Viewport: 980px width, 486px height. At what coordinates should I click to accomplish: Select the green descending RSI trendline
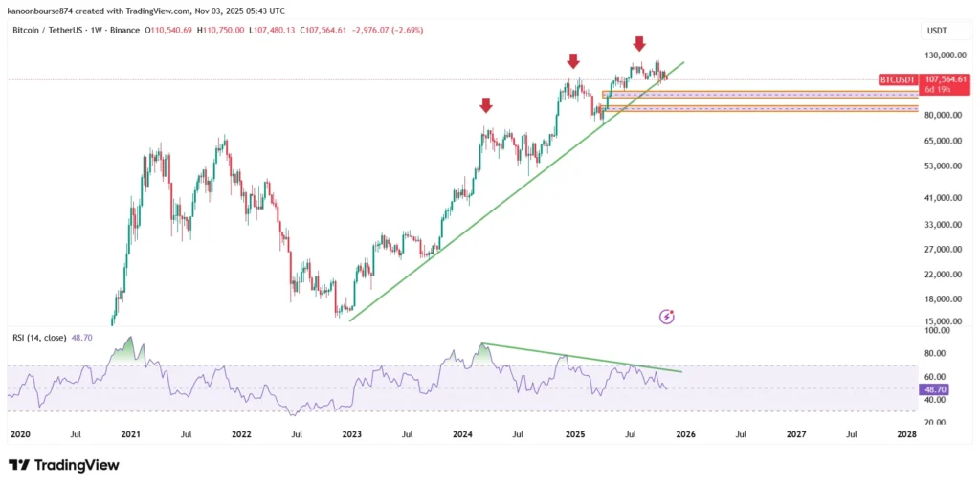coord(584,358)
